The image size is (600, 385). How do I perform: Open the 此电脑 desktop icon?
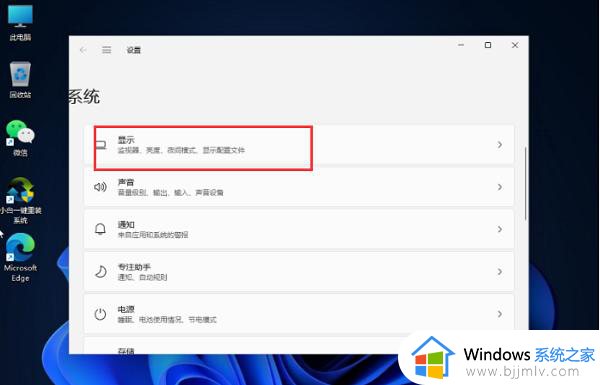pyautogui.click(x=20, y=23)
